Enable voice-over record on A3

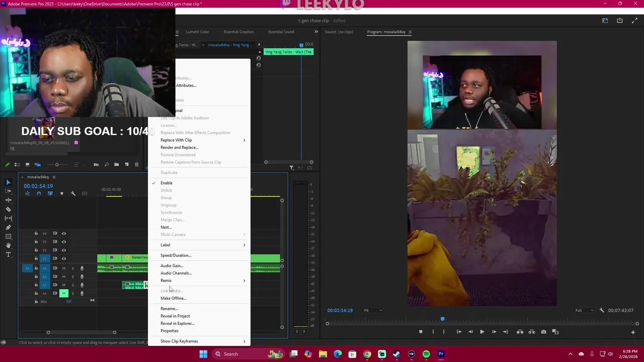[82, 285]
